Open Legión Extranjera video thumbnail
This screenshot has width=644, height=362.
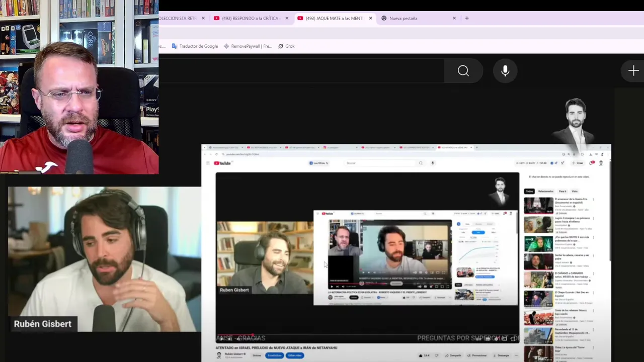coord(538,225)
